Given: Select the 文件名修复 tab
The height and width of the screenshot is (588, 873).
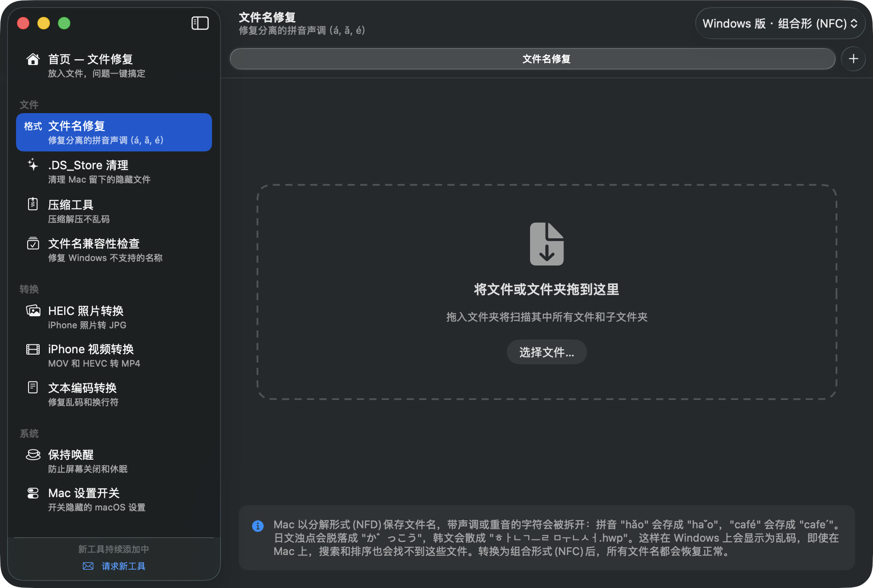Looking at the screenshot, I should 533,59.
